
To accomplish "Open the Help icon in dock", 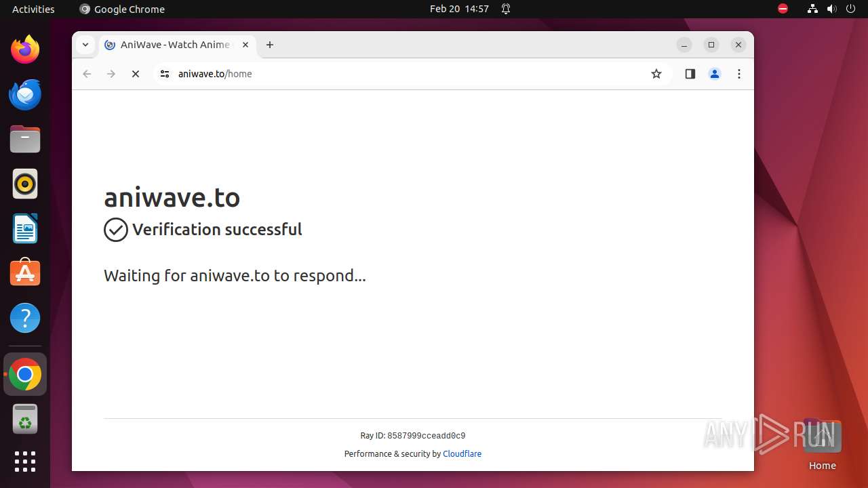I will click(x=25, y=318).
